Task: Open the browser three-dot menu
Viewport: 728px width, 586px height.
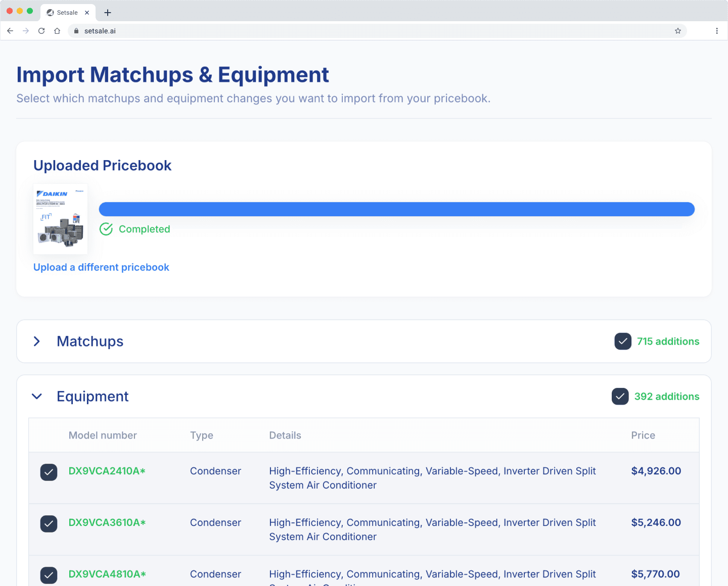Action: tap(717, 31)
